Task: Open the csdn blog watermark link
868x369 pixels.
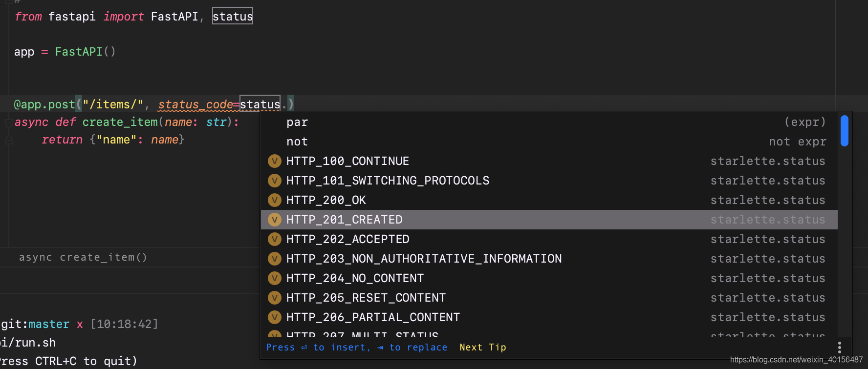Action: [796, 360]
